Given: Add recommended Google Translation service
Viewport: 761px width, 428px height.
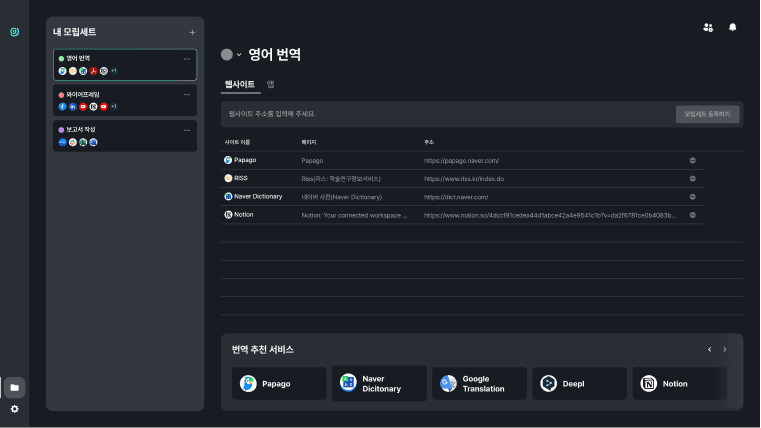Looking at the screenshot, I should tap(480, 383).
